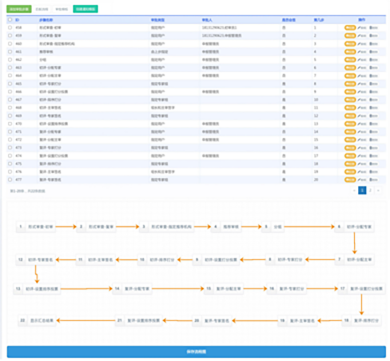The height and width of the screenshot is (361, 390).
Task: Tick the select-all checkbox in table header
Action: pyautogui.click(x=10, y=20)
